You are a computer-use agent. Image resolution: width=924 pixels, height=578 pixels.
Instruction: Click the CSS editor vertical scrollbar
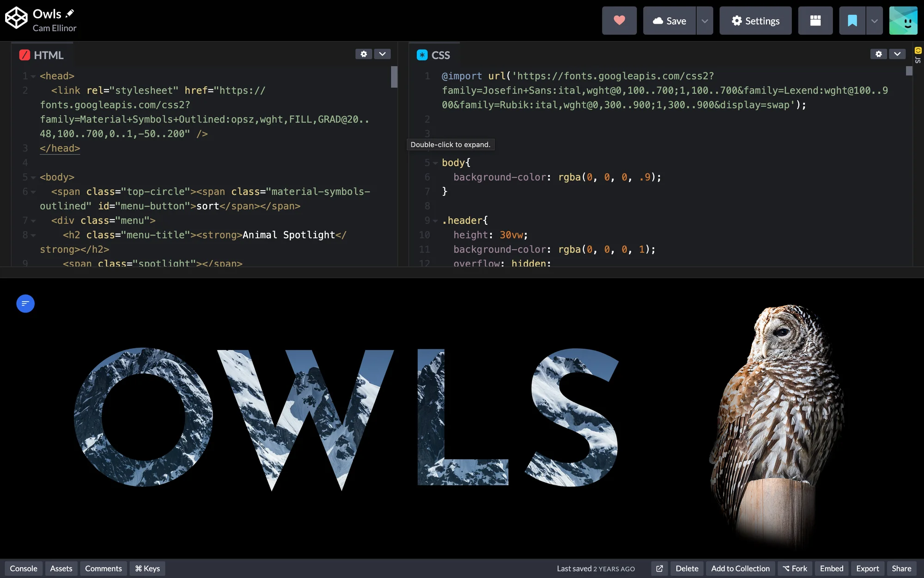point(909,71)
